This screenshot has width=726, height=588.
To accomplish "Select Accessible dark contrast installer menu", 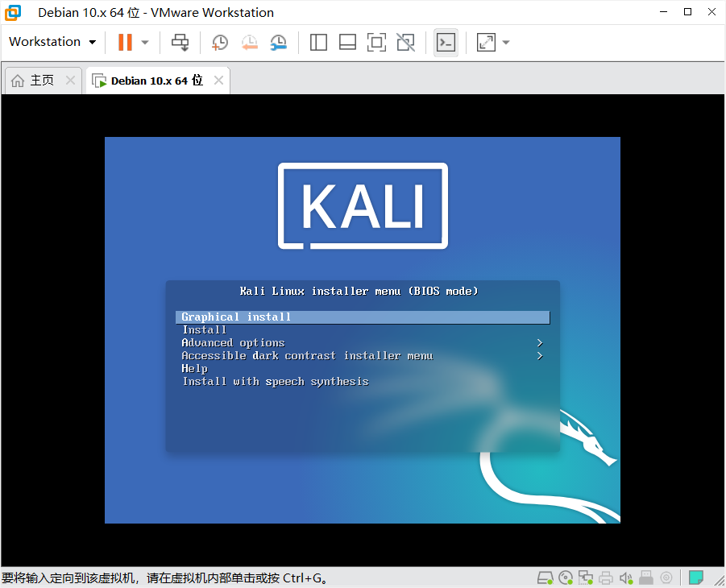I will tap(363, 356).
